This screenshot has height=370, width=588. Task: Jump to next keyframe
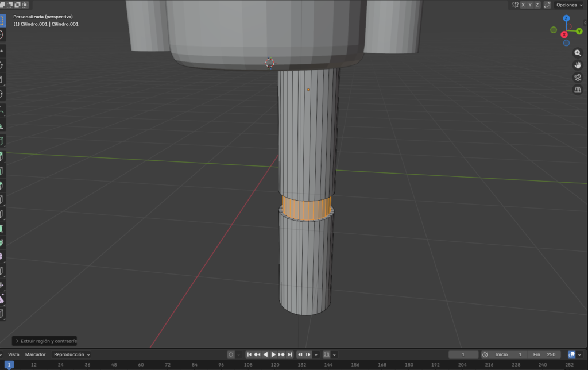click(281, 354)
